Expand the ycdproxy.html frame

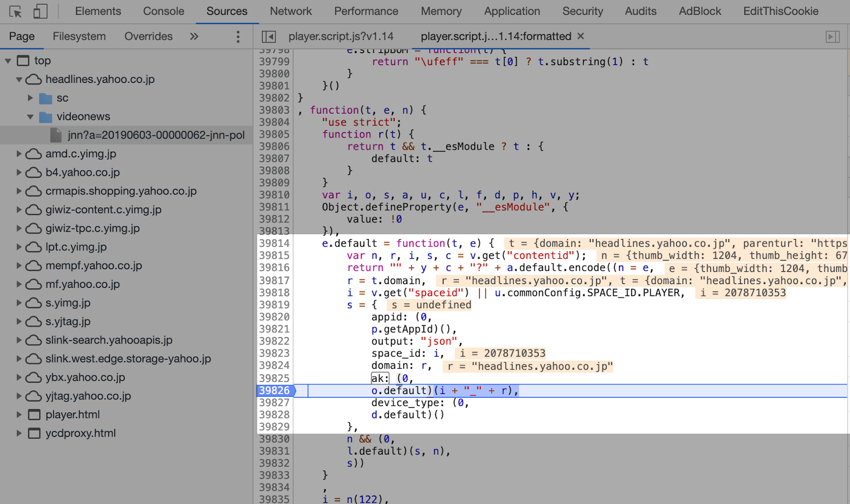point(19,433)
